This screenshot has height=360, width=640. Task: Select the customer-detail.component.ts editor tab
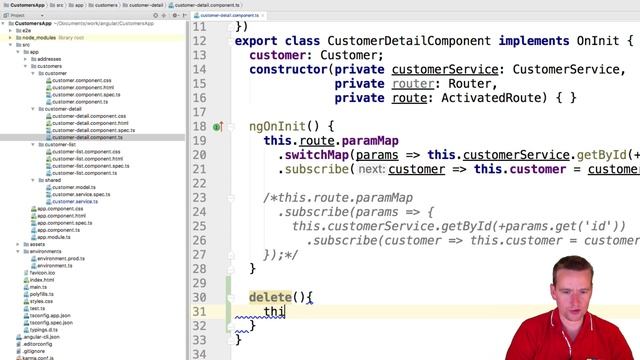coord(229,16)
